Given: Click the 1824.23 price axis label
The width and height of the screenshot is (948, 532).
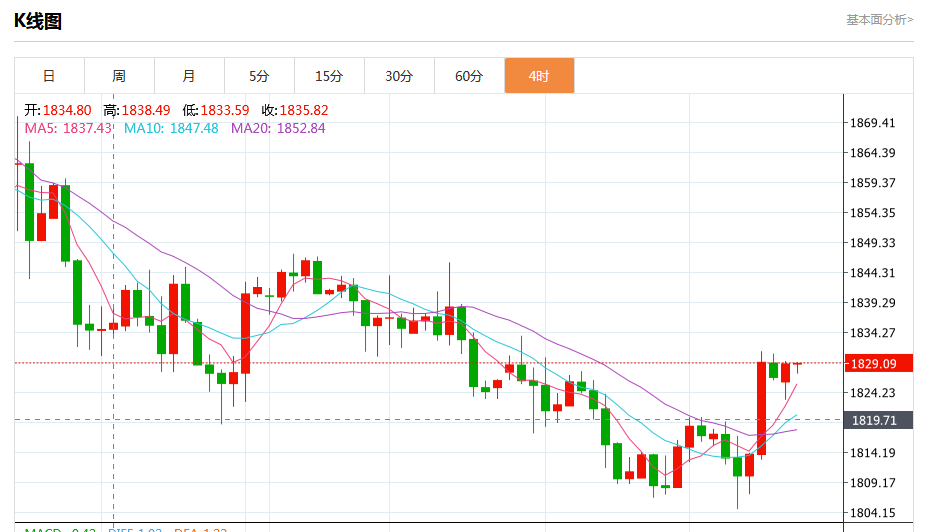Looking at the screenshot, I should tap(872, 393).
